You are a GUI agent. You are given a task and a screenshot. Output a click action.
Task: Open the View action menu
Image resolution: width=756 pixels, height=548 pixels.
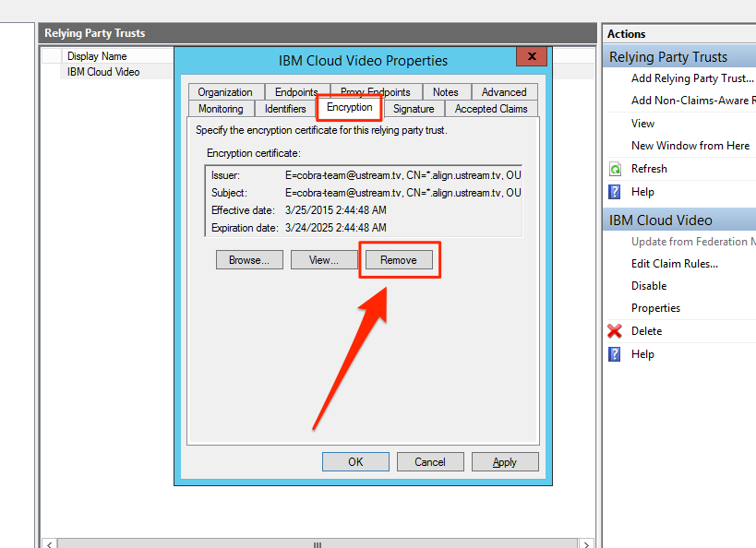click(643, 124)
